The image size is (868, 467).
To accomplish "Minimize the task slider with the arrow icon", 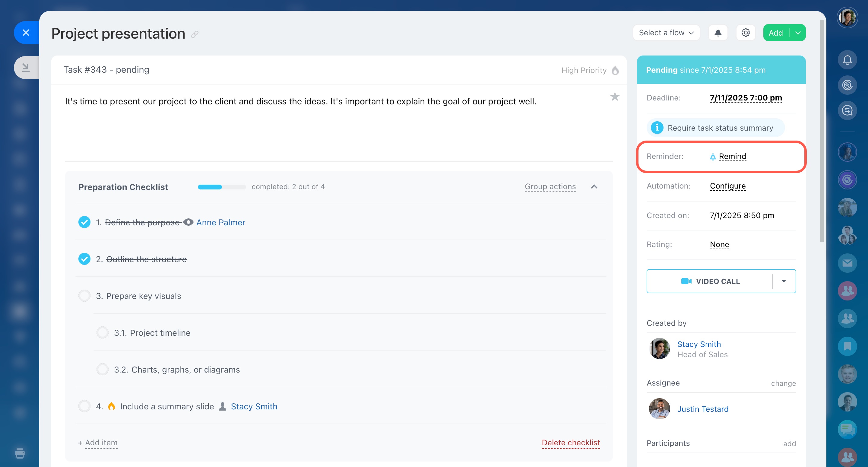I will [x=26, y=67].
